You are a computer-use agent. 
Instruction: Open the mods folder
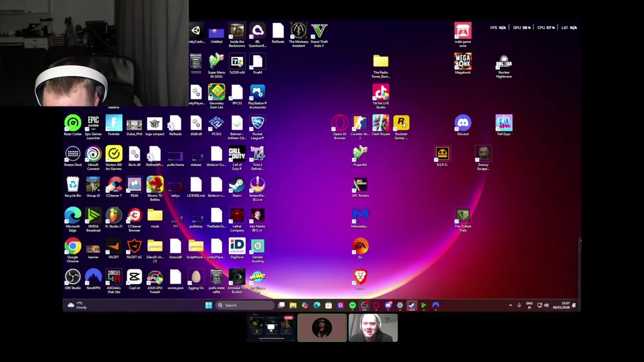155,217
